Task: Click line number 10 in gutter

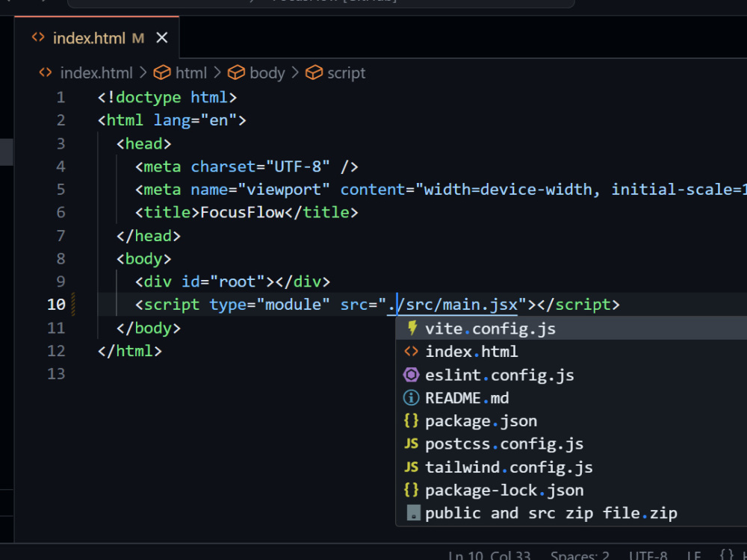Action: pyautogui.click(x=56, y=305)
